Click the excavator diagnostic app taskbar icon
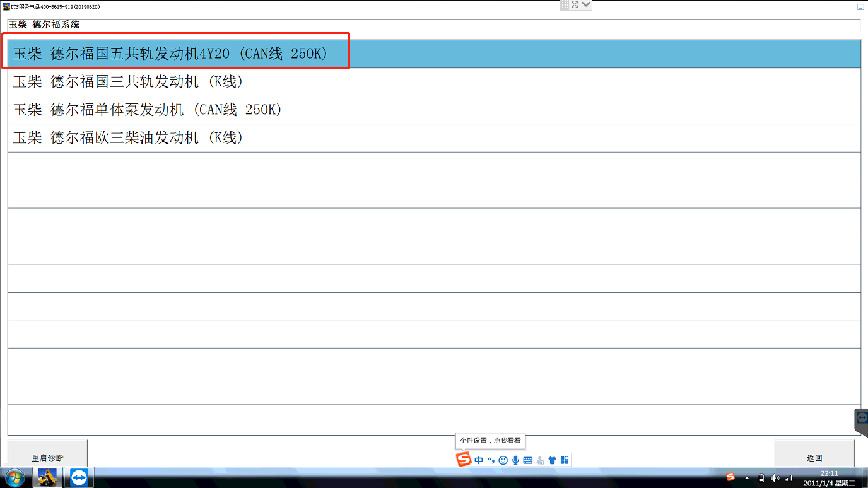 pyautogui.click(x=47, y=477)
